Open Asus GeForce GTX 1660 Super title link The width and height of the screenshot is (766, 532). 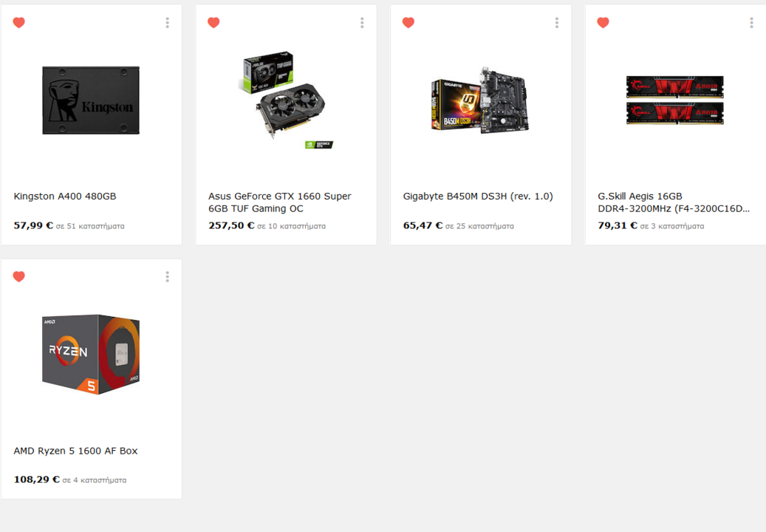[x=280, y=202]
